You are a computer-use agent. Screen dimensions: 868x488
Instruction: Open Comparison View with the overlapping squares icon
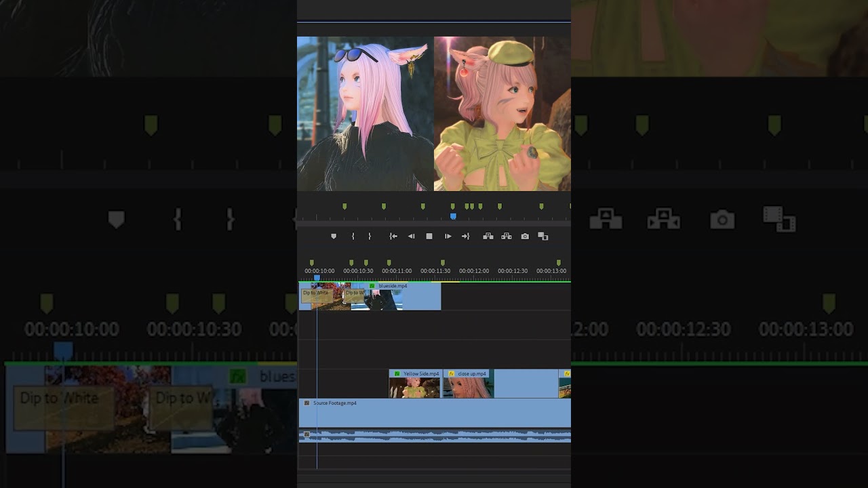tap(542, 237)
